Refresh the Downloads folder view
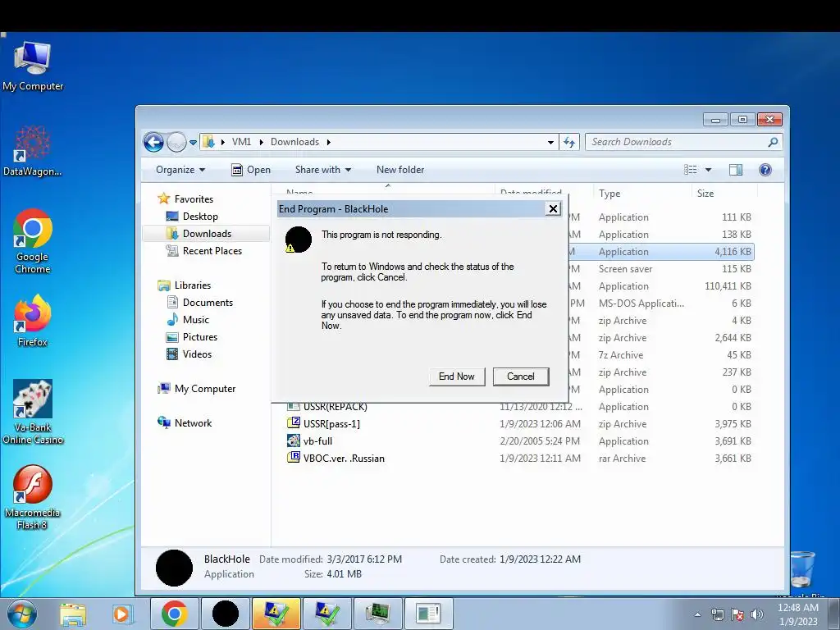 coord(569,142)
